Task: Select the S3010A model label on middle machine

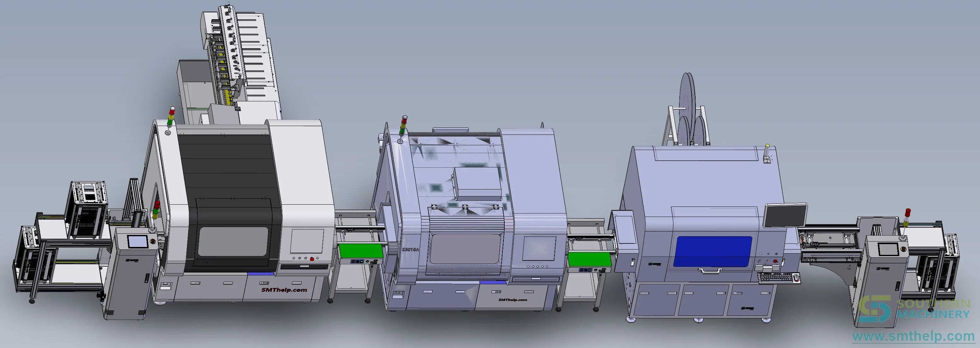Action: (410, 250)
